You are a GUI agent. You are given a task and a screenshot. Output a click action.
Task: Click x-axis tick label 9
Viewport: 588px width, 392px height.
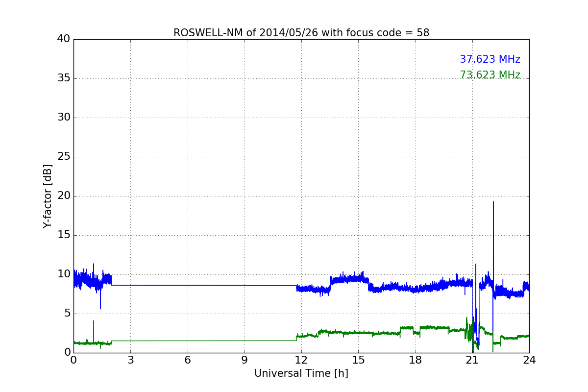(245, 360)
